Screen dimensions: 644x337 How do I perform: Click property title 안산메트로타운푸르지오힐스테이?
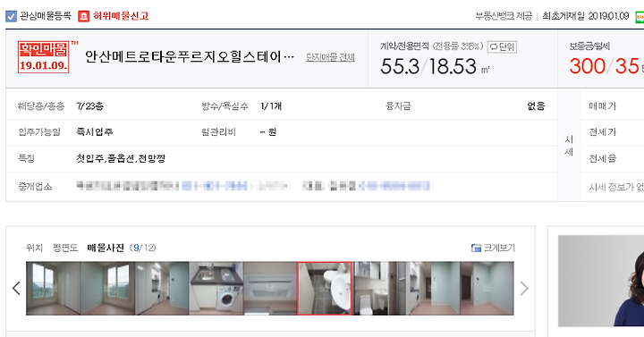190,57
